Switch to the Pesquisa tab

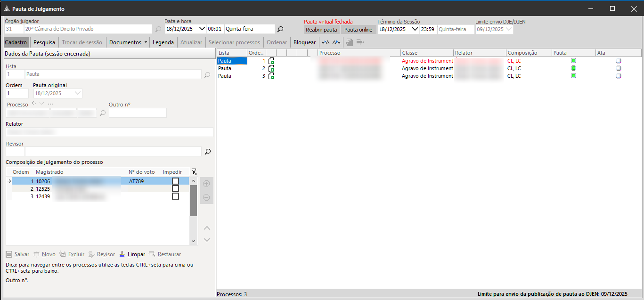coord(44,42)
